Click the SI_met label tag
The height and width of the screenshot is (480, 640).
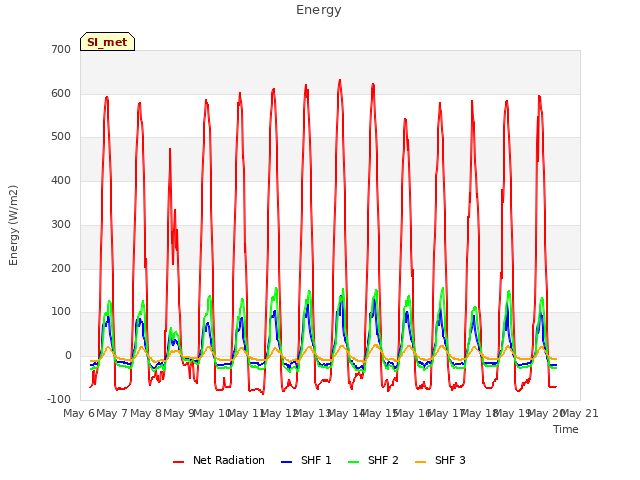107,42
